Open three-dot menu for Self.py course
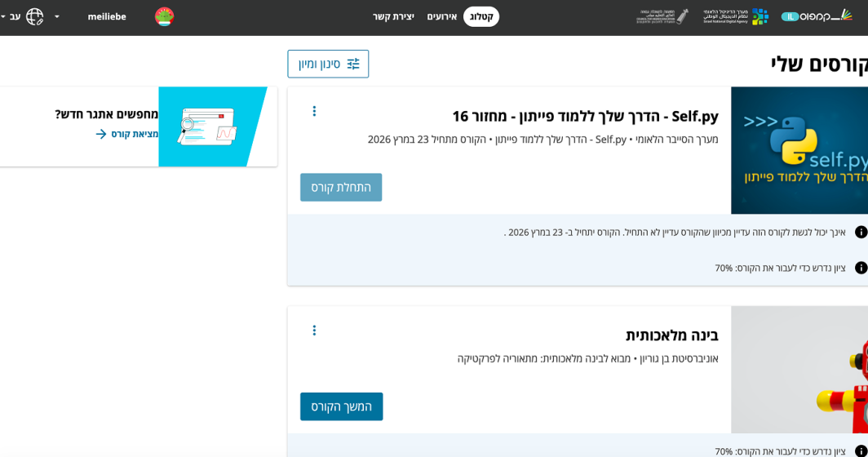Image resolution: width=868 pixels, height=457 pixels. tap(314, 111)
